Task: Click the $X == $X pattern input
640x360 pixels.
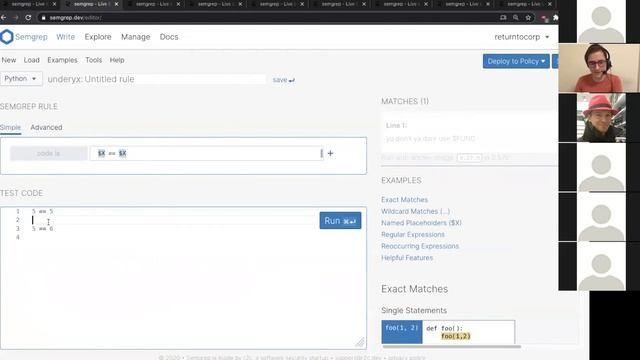Action: tap(207, 153)
